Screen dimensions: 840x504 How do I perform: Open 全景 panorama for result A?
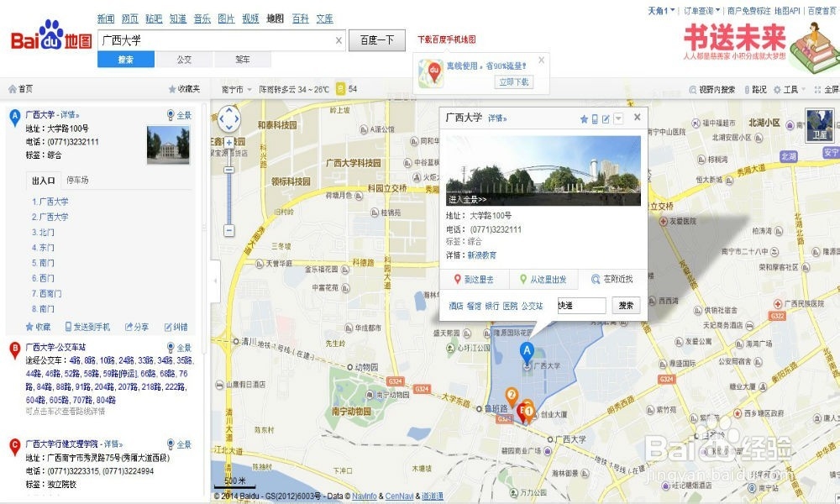click(x=180, y=115)
